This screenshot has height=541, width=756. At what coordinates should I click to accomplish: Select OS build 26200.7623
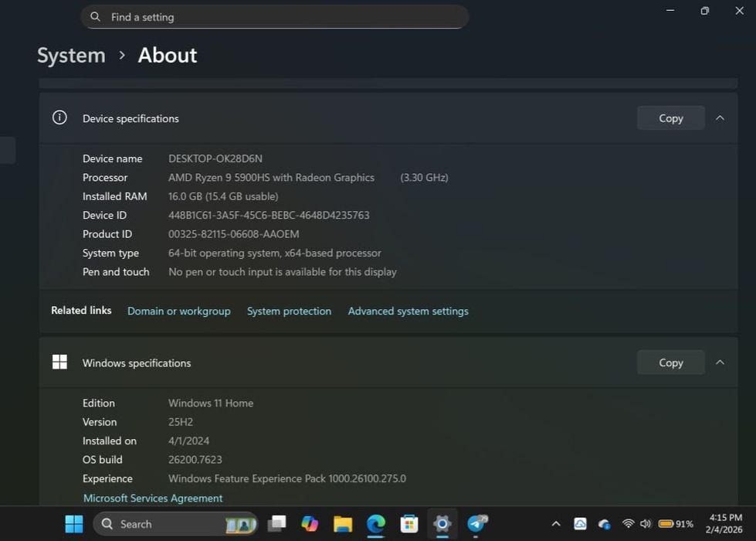pyautogui.click(x=195, y=459)
